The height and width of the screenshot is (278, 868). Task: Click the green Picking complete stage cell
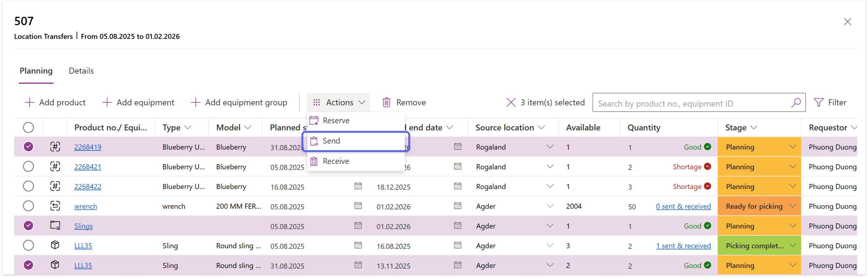point(754,246)
